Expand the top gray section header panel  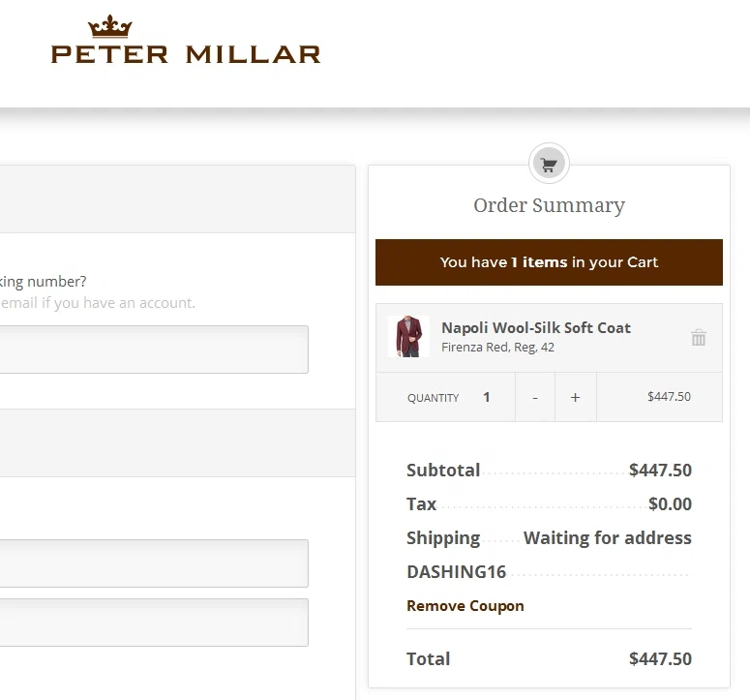click(177, 199)
